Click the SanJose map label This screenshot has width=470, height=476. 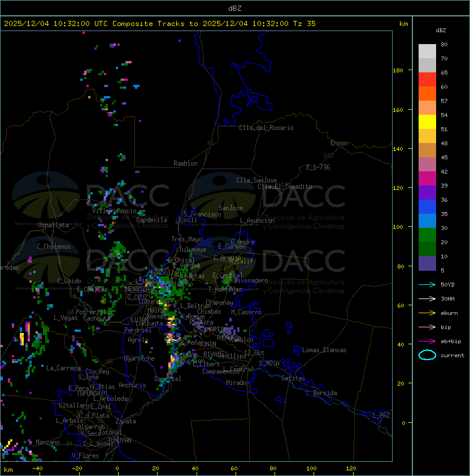click(x=230, y=209)
